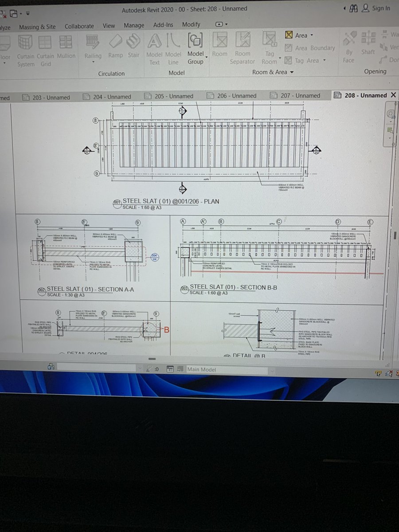Image resolution: width=399 pixels, height=532 pixels.
Task: Select the Ramp tool
Action: tap(115, 47)
